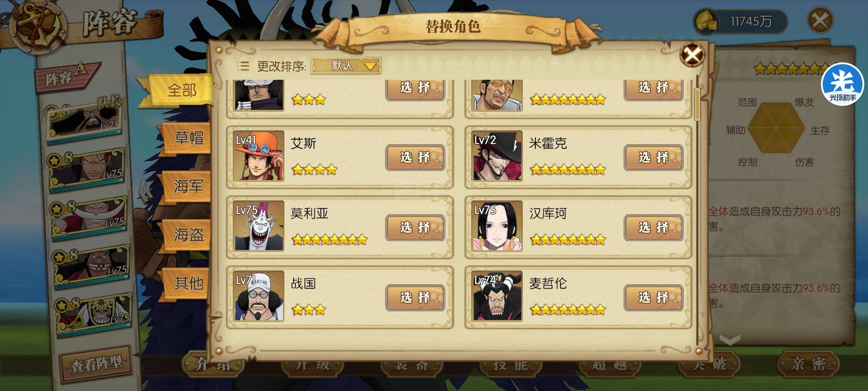Open the 查看阵型 formation button
This screenshot has width=868, height=391.
[x=96, y=364]
